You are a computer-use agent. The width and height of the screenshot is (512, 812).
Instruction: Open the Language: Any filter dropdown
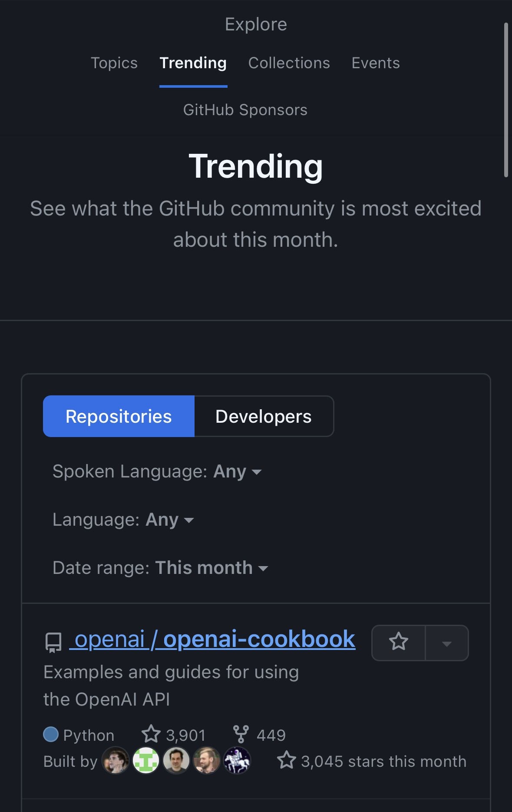click(123, 520)
